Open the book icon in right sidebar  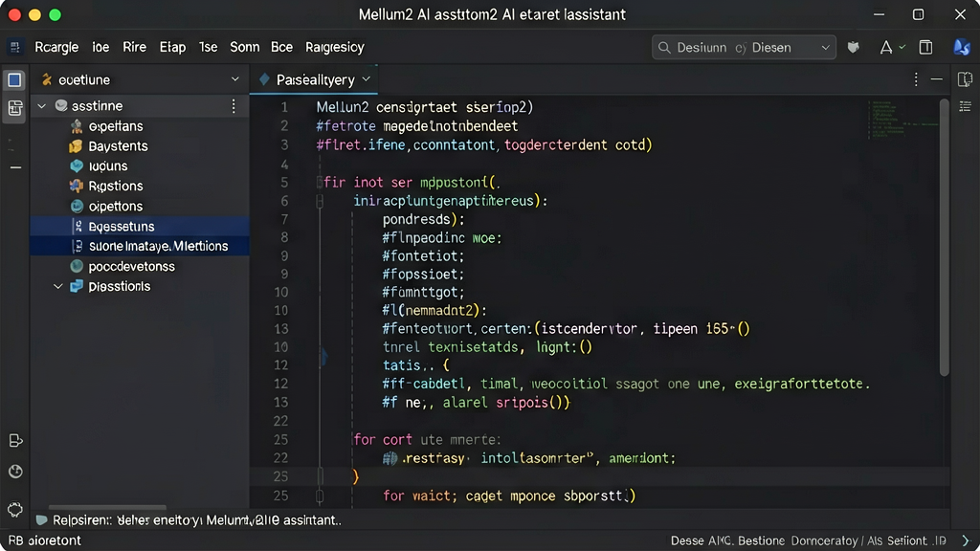[x=965, y=79]
